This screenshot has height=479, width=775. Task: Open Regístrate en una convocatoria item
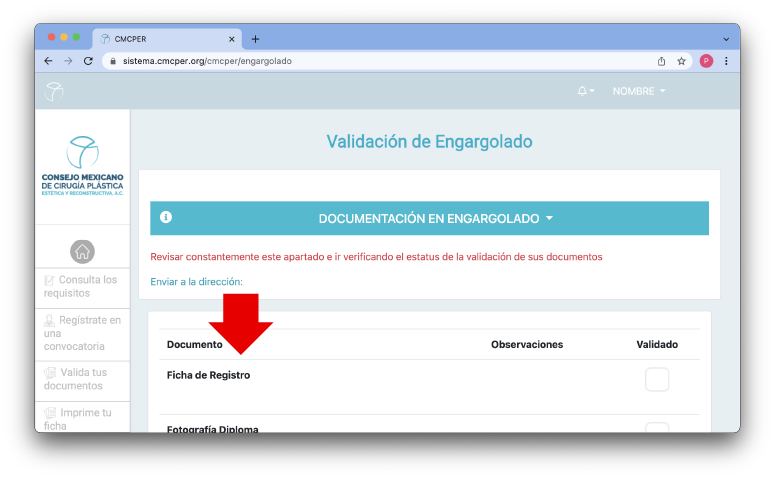(x=82, y=333)
